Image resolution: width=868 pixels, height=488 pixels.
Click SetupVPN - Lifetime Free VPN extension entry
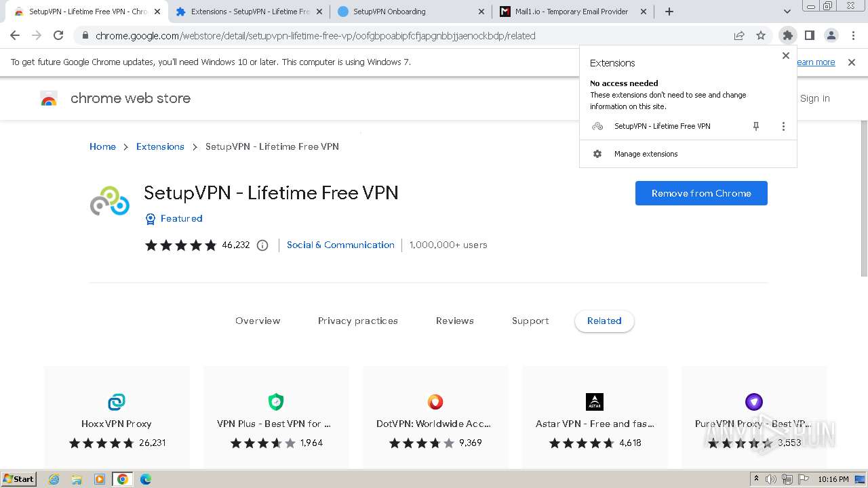coord(663,126)
